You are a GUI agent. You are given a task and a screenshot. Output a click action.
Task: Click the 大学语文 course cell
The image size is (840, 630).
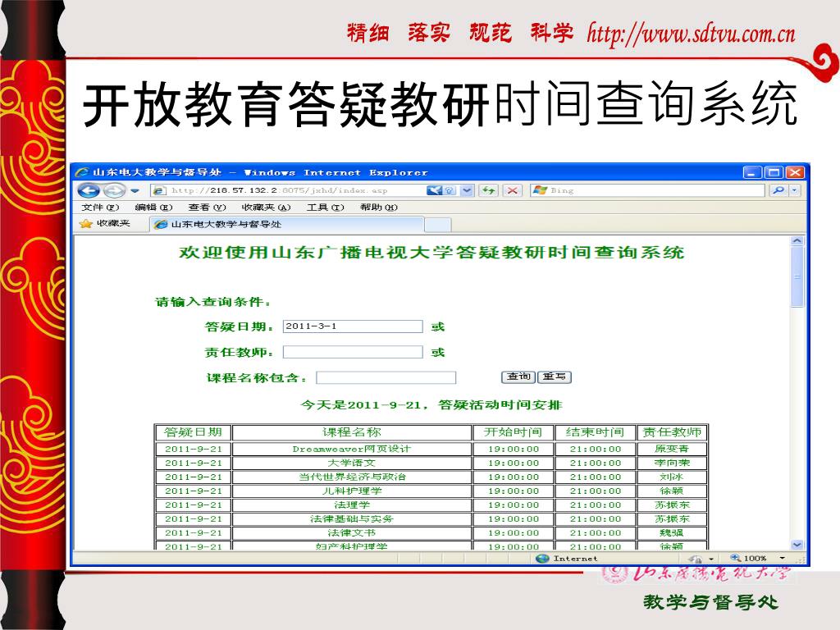pos(351,463)
